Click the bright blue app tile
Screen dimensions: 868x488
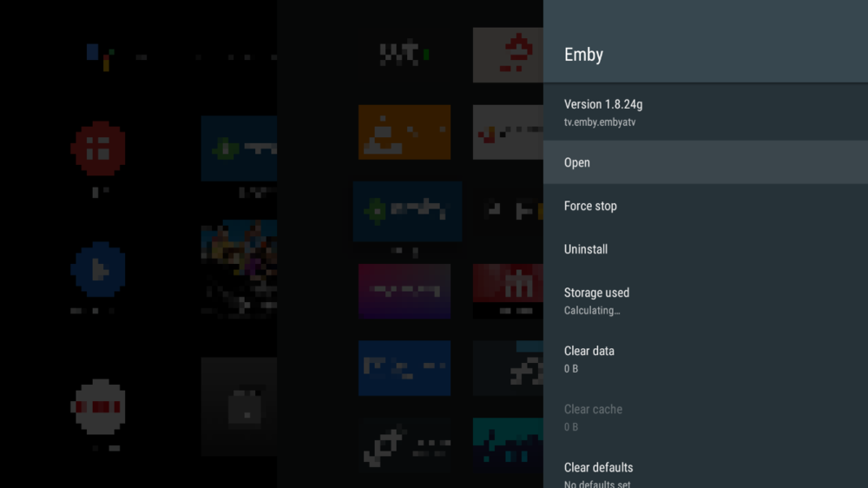(404, 368)
